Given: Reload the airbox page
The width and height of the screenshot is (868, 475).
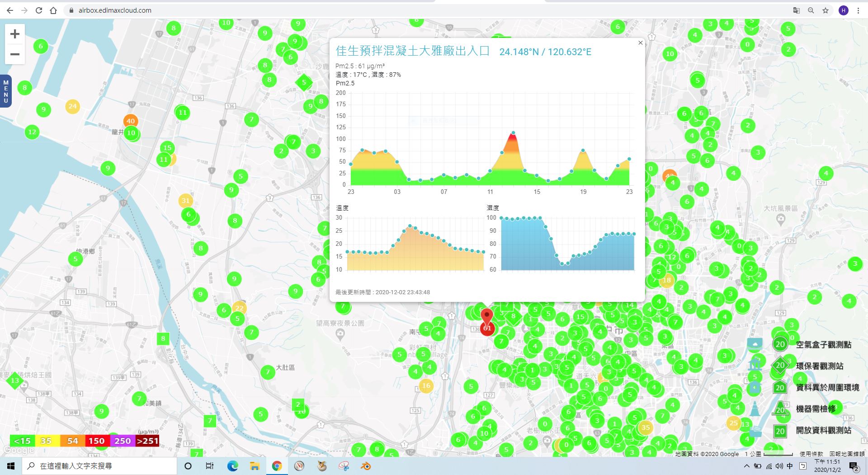Looking at the screenshot, I should click(39, 10).
